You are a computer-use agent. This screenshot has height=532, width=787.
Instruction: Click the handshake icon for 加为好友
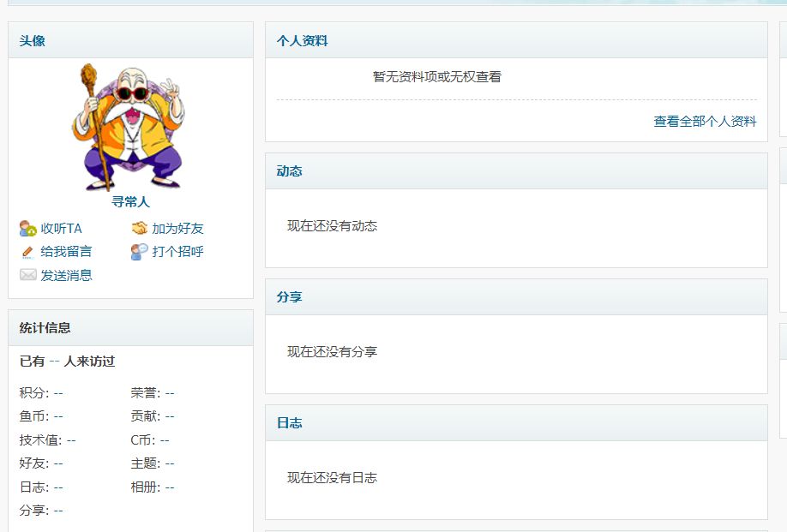point(139,229)
